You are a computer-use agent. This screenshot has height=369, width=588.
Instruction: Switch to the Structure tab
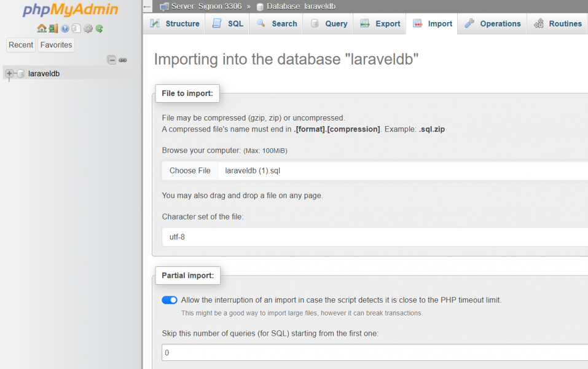point(174,24)
